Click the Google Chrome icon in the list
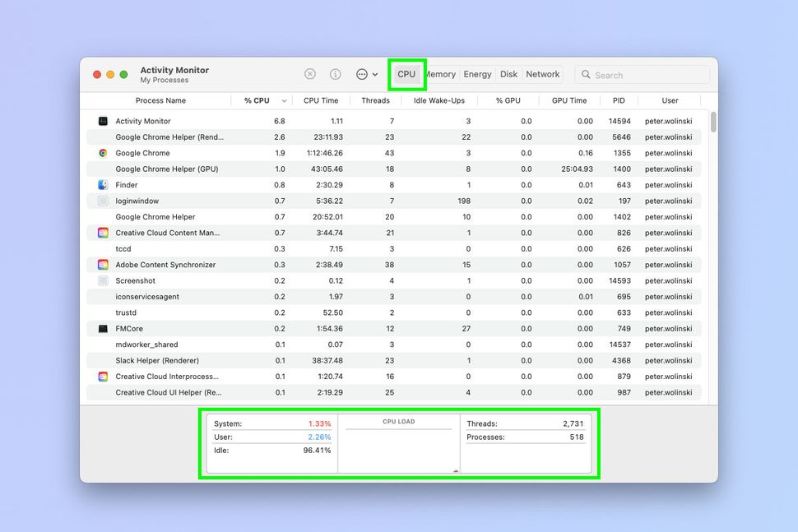798x532 pixels. pyautogui.click(x=102, y=153)
